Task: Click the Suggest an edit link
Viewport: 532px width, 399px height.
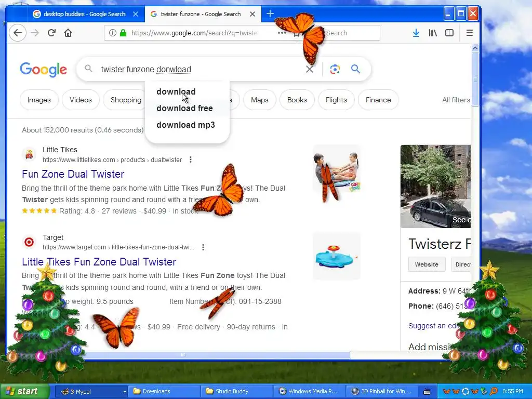Action: 435,326
